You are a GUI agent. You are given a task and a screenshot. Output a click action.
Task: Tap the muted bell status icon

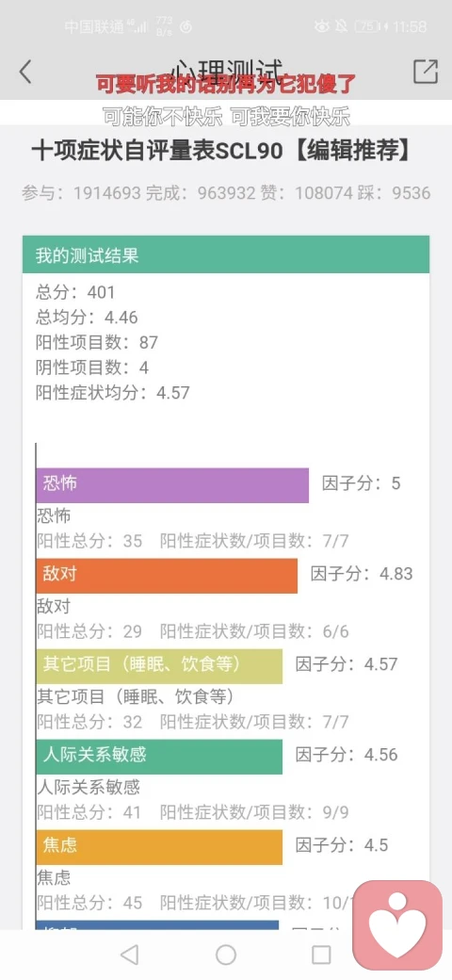pos(341,26)
